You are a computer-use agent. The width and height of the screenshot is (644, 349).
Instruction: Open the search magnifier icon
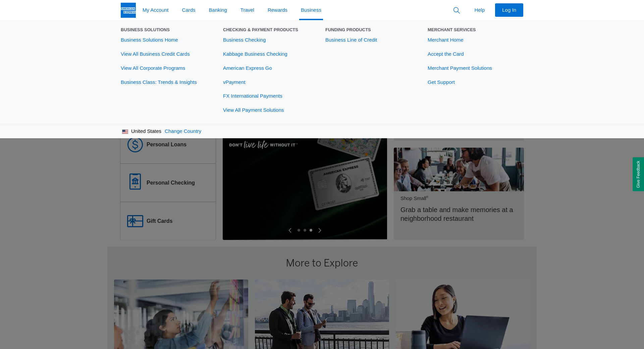(x=457, y=10)
